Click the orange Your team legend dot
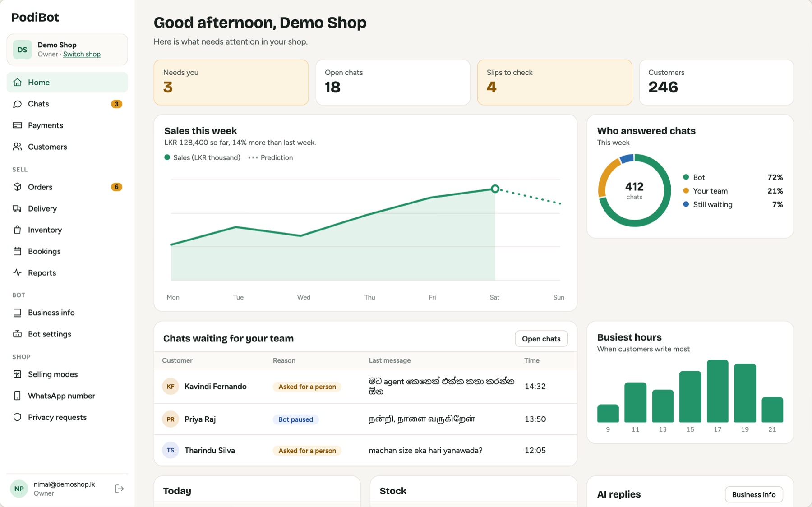The width and height of the screenshot is (812, 507). [686, 191]
